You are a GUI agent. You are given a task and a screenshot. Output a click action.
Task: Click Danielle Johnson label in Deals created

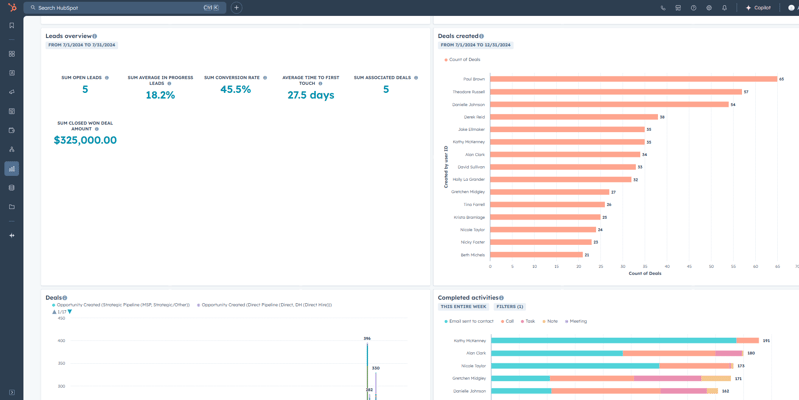[x=468, y=104]
